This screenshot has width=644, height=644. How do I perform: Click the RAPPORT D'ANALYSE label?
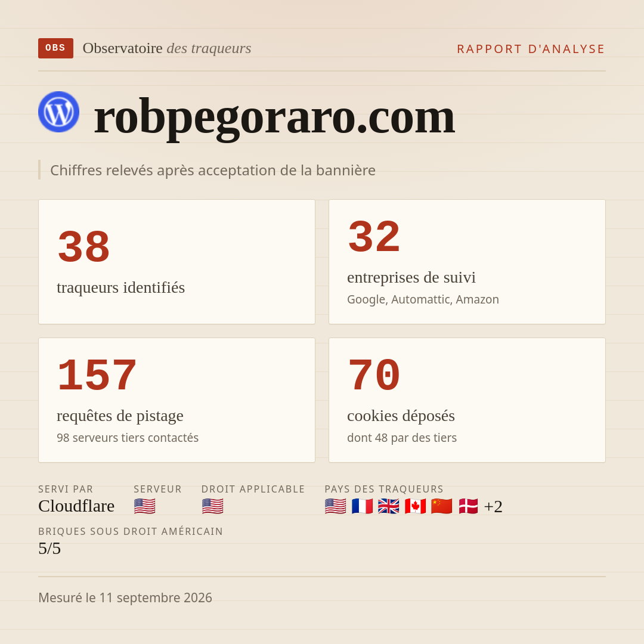(531, 49)
